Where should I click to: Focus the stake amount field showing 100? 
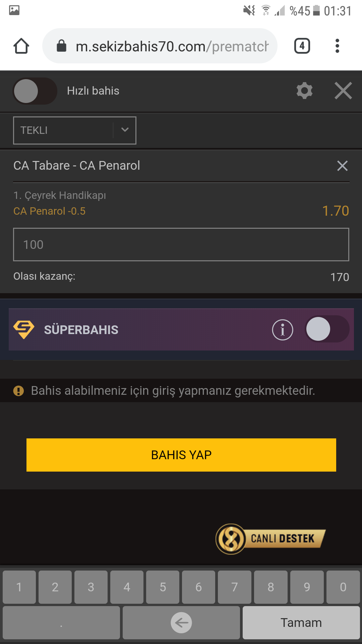(181, 245)
